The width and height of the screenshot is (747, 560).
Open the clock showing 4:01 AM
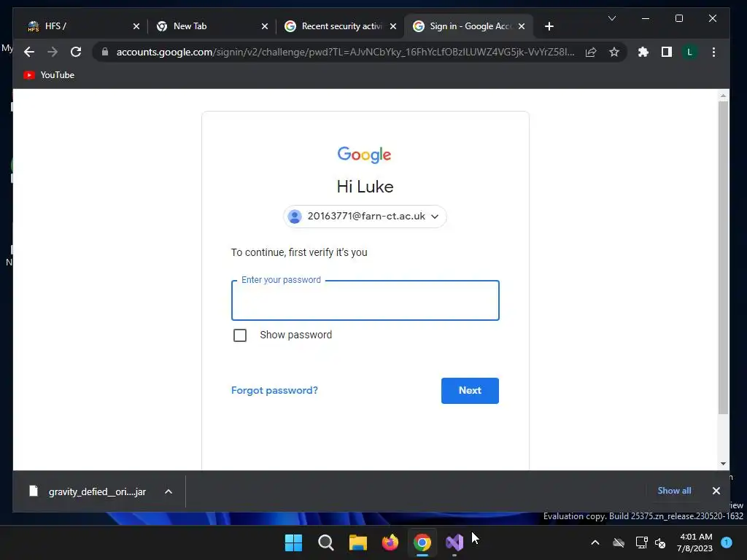[x=694, y=542]
